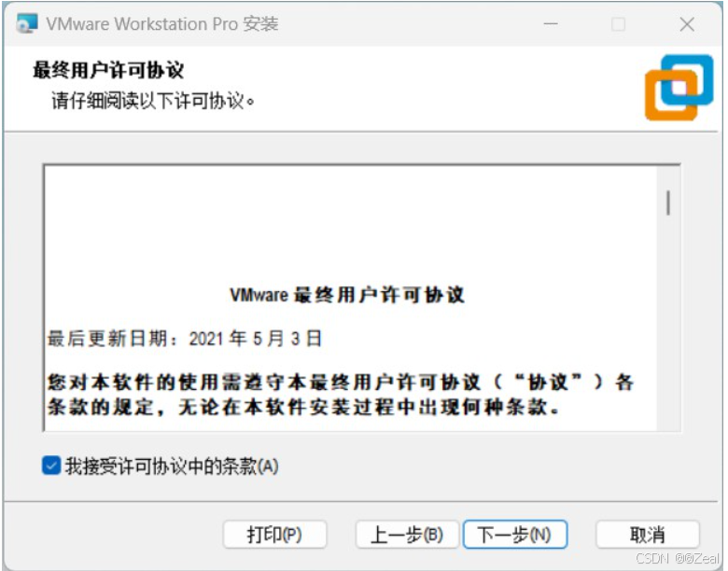Click the VMware overlapping squares logo

(x=679, y=88)
